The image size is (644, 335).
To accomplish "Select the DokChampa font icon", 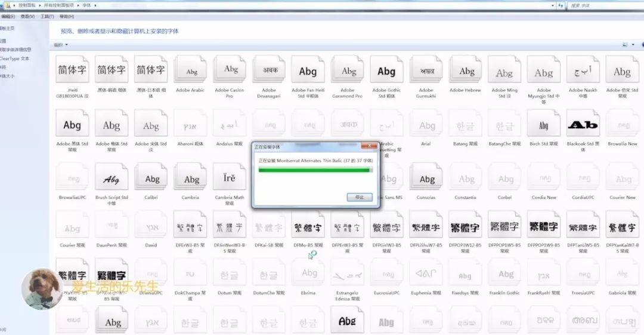I will (190, 272).
